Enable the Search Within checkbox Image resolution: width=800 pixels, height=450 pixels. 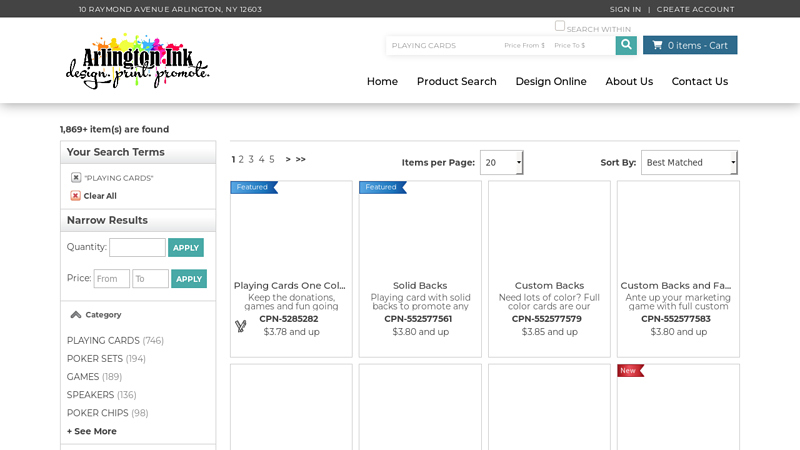click(560, 26)
